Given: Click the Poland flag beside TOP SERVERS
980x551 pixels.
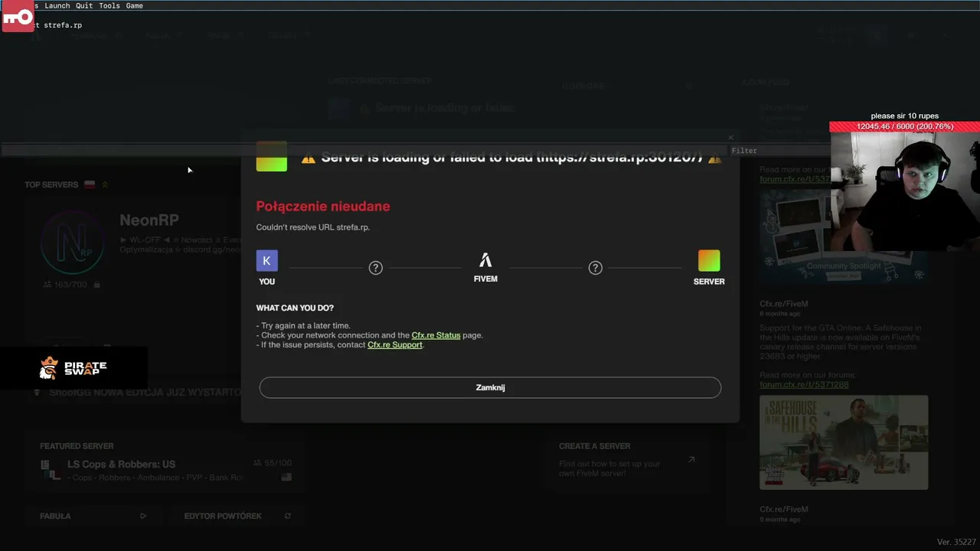Looking at the screenshot, I should tap(90, 184).
